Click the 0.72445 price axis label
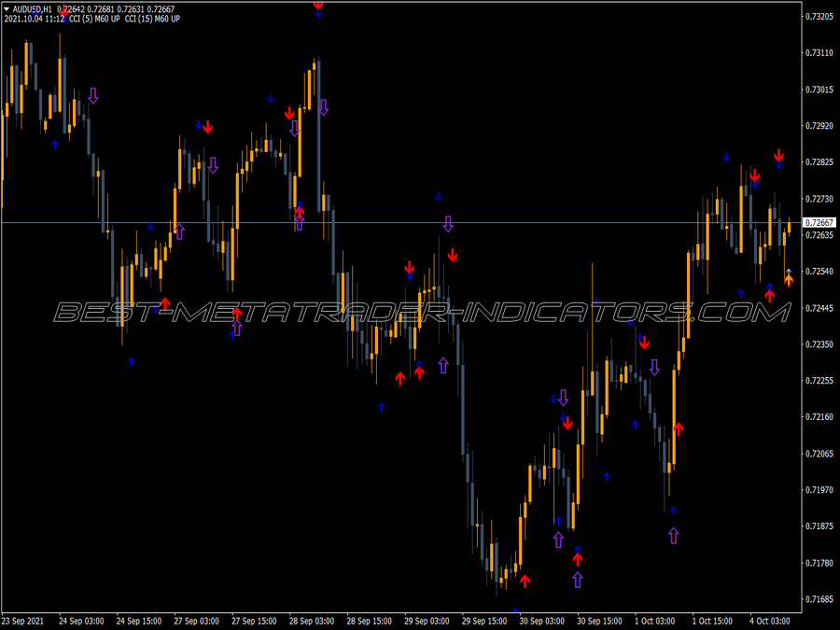 coord(819,308)
